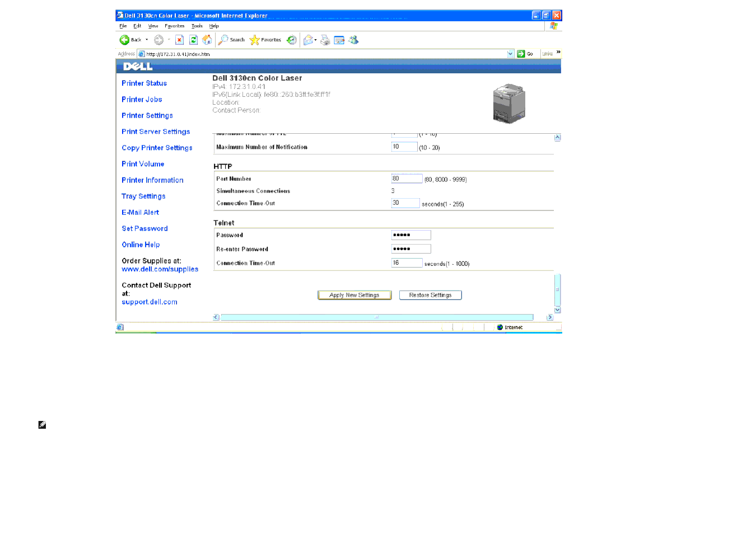Image resolution: width=756 pixels, height=534 pixels.
Task: Click HTTP Port Number field
Action: pos(407,179)
